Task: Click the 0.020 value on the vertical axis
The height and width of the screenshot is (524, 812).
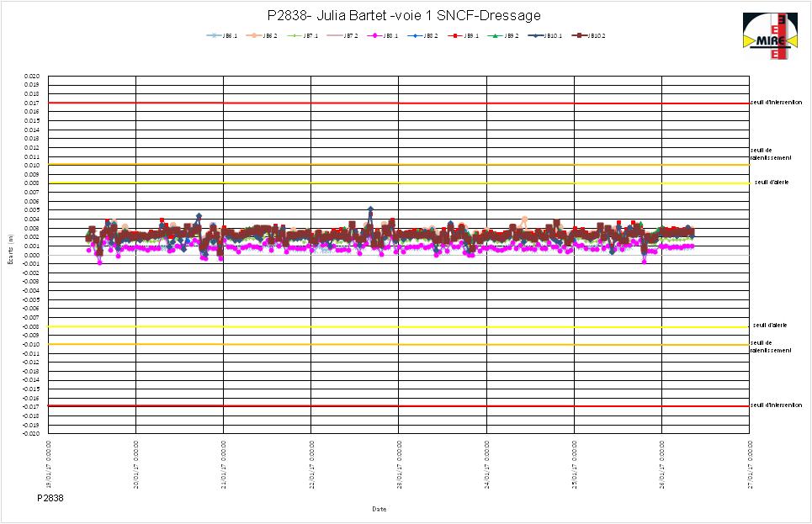Action: pyautogui.click(x=32, y=76)
